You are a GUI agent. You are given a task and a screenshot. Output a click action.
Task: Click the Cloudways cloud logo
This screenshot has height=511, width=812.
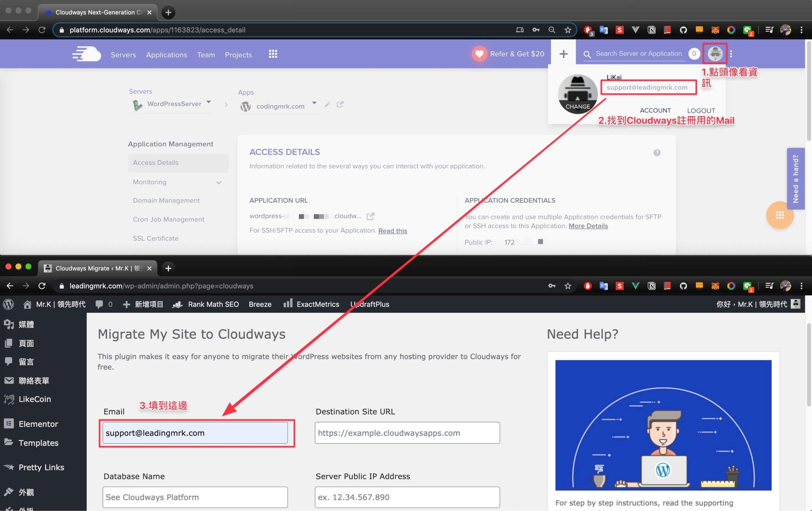coord(87,54)
